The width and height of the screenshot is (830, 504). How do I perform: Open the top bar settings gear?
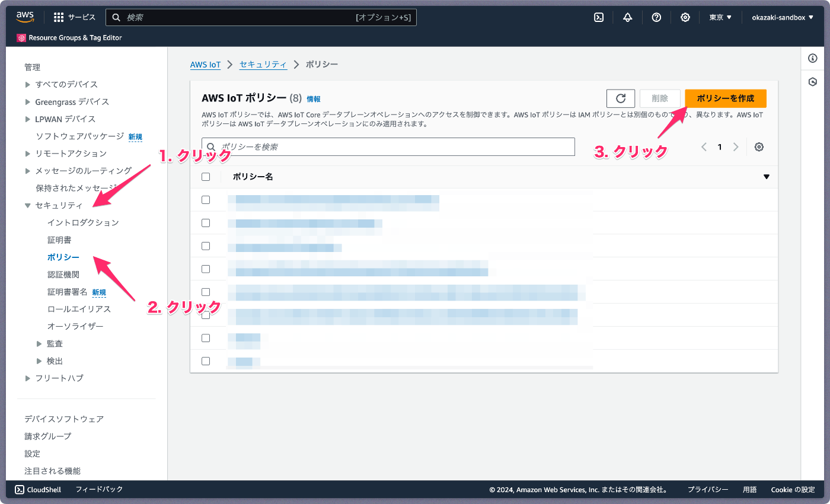tap(685, 17)
